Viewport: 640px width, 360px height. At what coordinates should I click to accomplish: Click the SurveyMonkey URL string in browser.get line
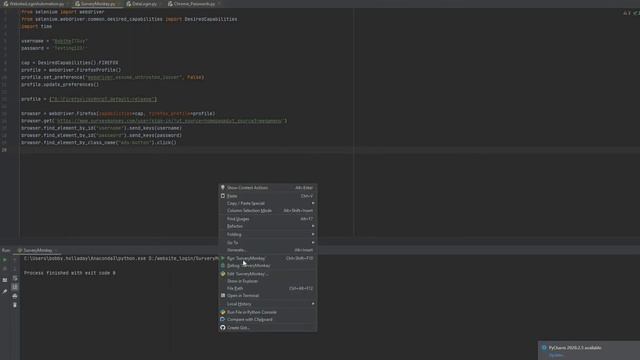click(x=169, y=121)
